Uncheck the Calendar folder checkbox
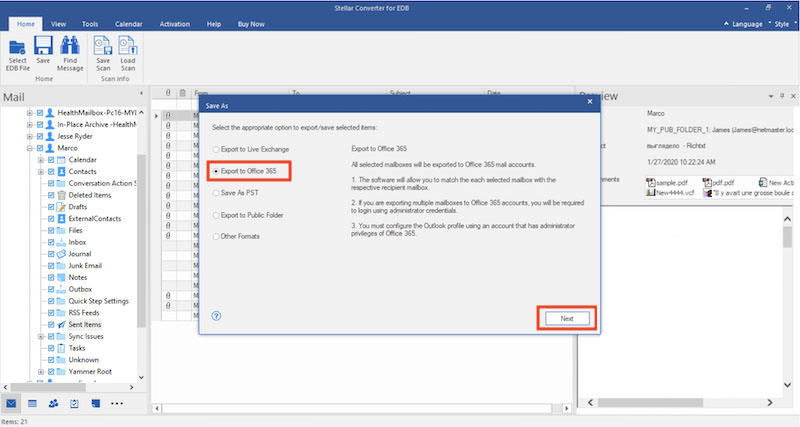Viewport: 800px width, 427px height. click(51, 160)
